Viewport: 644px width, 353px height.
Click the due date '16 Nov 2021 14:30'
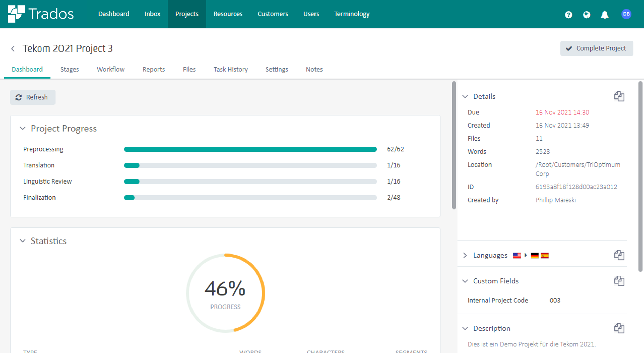[x=562, y=112]
